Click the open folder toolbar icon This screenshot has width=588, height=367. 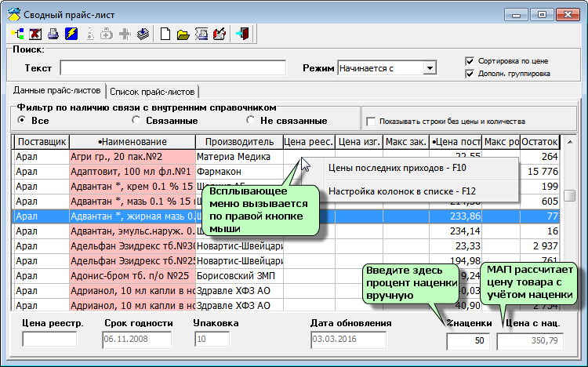pyautogui.click(x=183, y=34)
